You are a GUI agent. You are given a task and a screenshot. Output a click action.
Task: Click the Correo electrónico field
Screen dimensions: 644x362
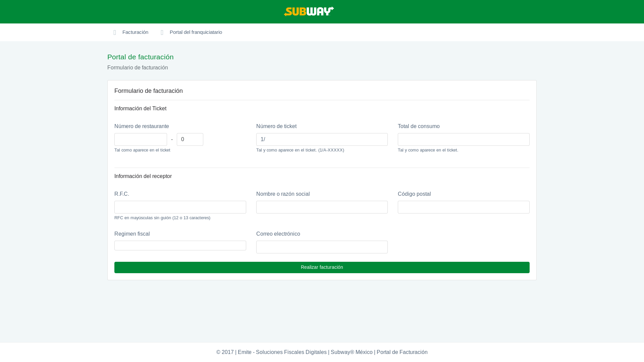click(322, 247)
